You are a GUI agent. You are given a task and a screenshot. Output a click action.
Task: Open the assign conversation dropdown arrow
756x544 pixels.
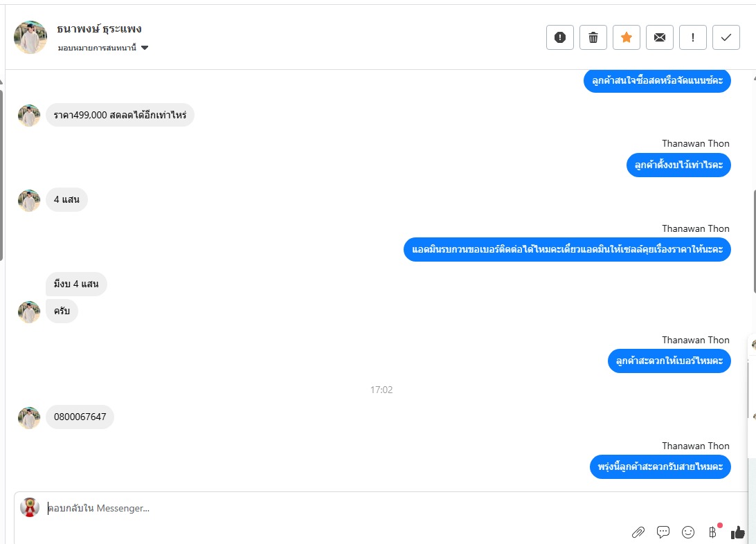[x=145, y=48]
